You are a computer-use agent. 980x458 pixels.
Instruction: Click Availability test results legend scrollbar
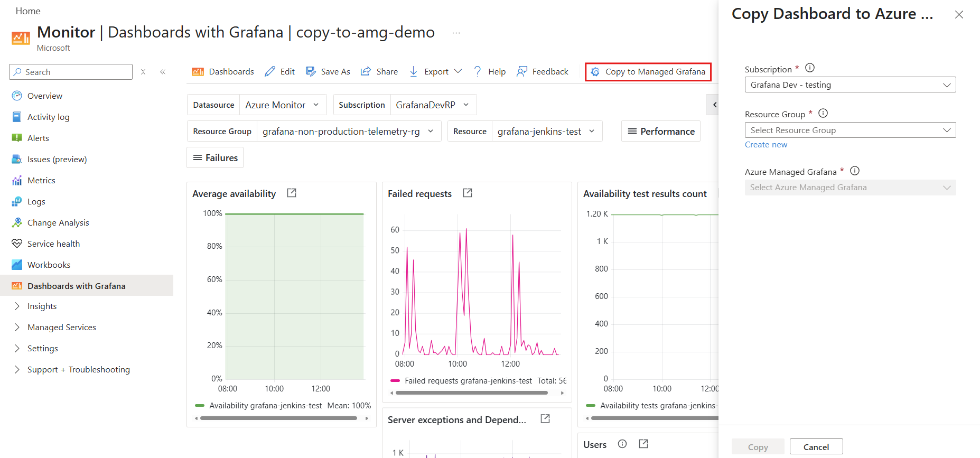coord(655,418)
